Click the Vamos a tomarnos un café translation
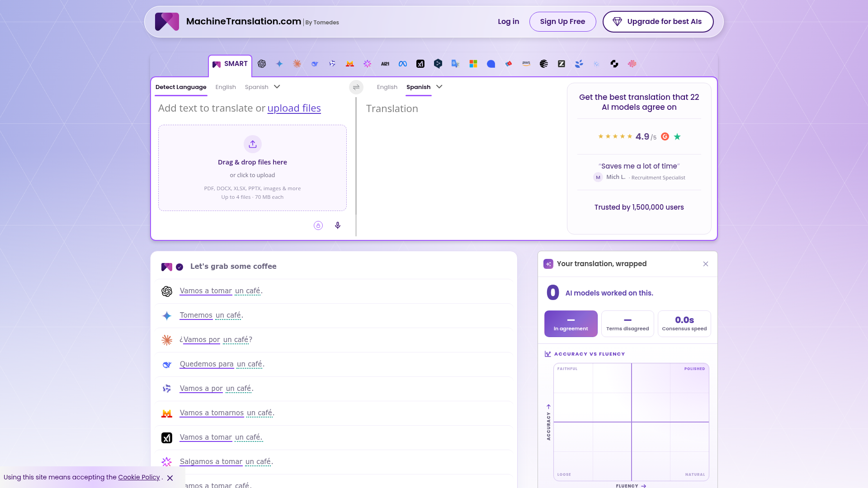 (x=227, y=413)
